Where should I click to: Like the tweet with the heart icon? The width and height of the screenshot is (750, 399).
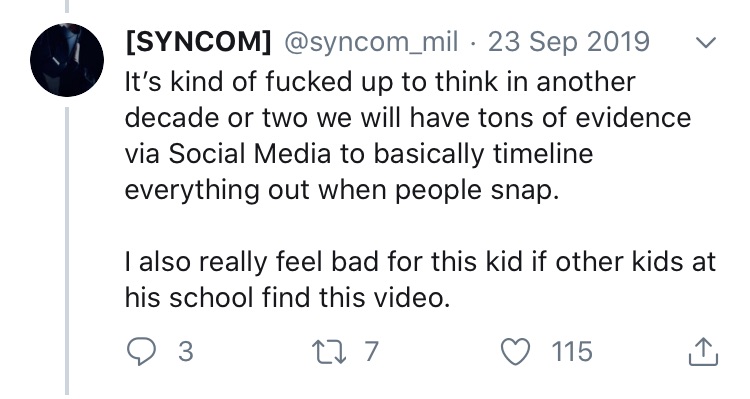pos(515,352)
